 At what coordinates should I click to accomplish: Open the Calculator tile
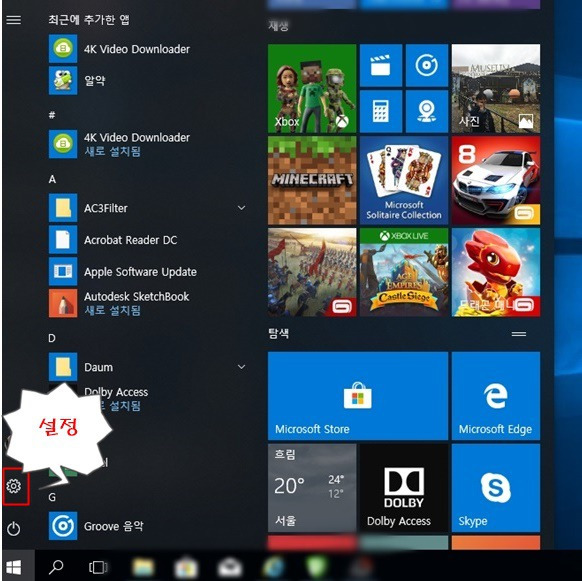(381, 111)
